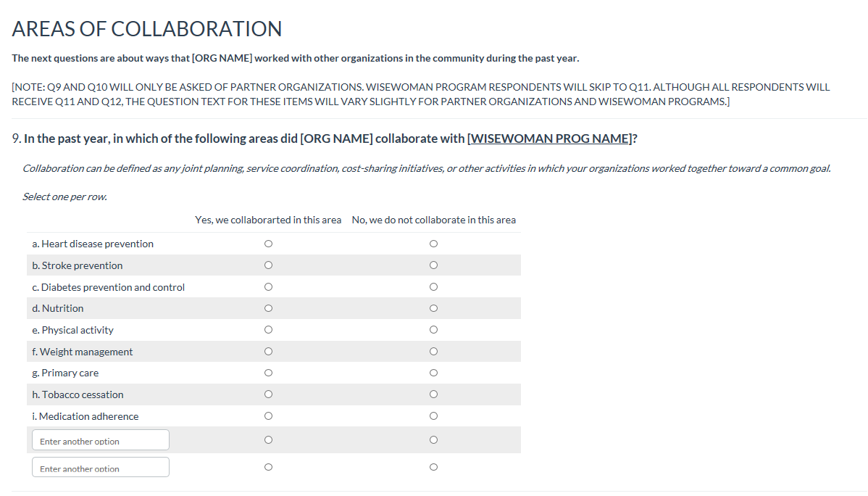Image resolution: width=868 pixels, height=496 pixels.
Task: Choose No for Primary care
Action: pos(433,373)
